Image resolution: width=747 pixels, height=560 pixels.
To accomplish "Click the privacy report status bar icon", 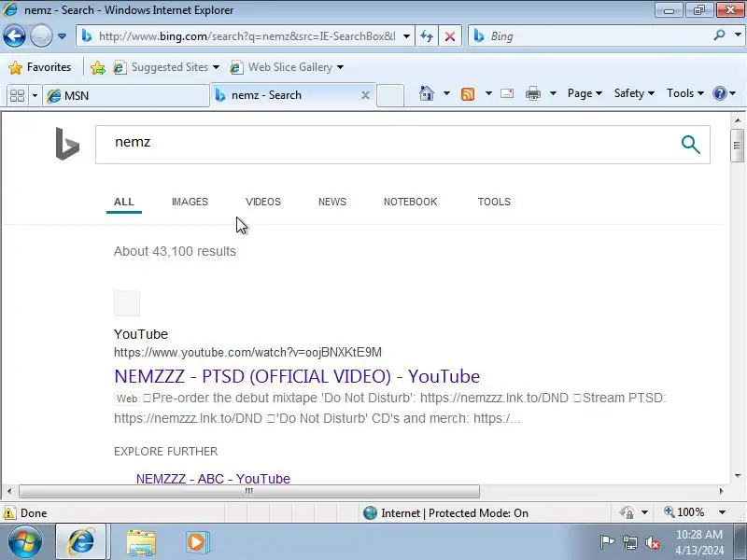I will click(x=627, y=512).
